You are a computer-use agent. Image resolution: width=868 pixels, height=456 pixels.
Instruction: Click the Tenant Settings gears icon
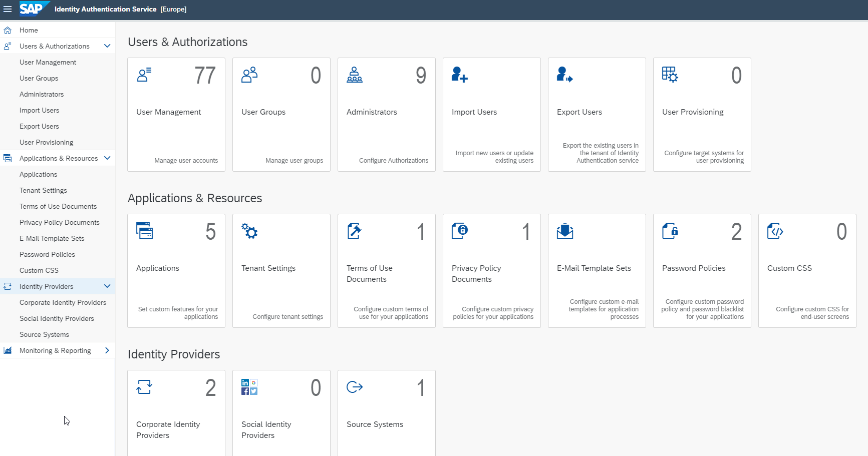point(249,231)
